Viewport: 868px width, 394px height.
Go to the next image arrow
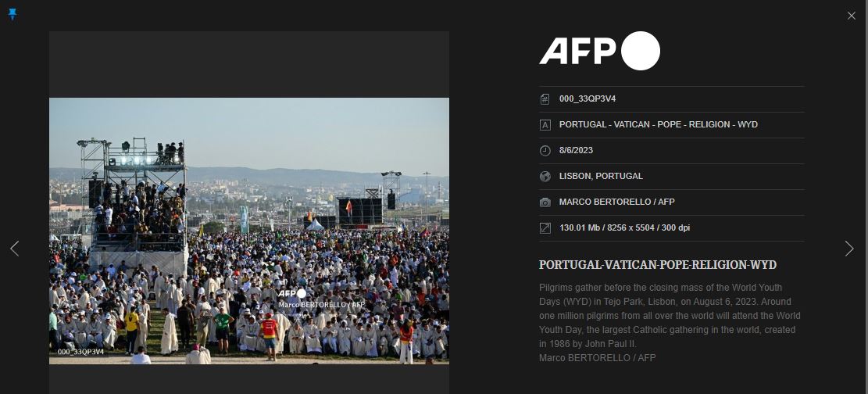[849, 249]
